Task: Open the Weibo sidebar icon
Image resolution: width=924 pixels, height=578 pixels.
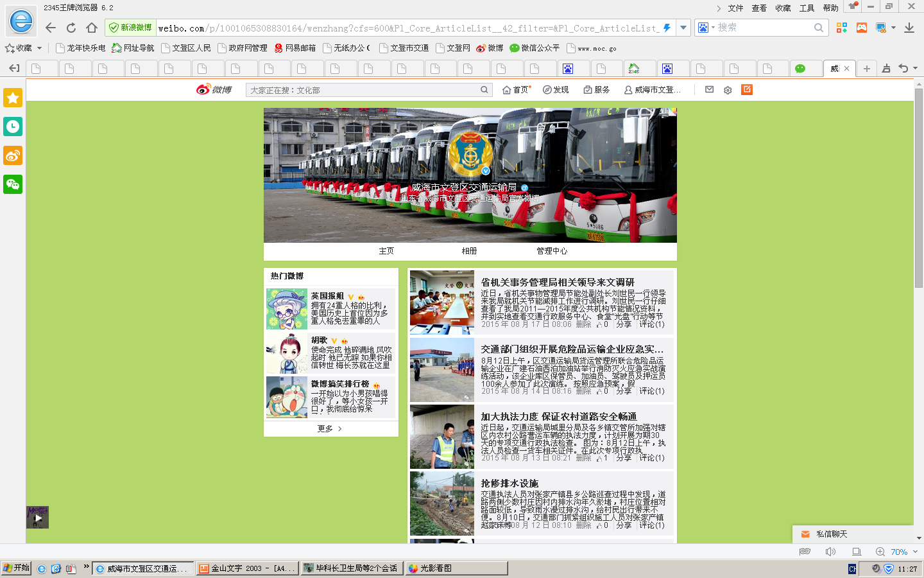Action: (x=13, y=155)
